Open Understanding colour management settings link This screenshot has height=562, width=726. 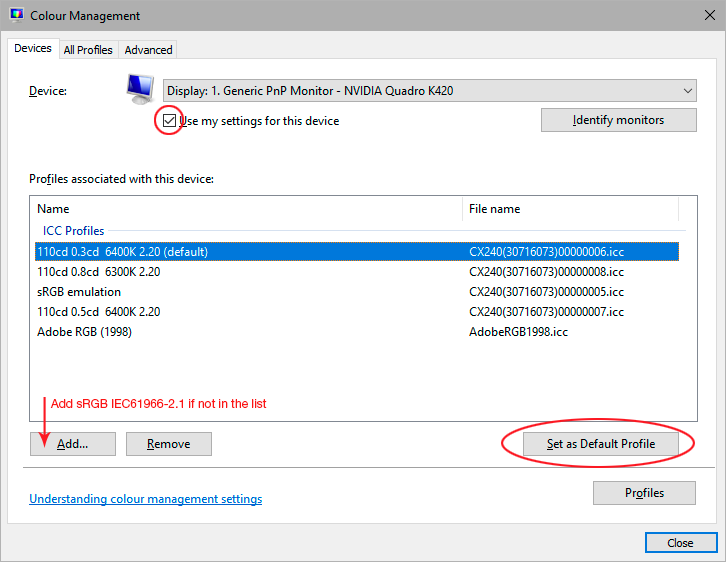coord(146,499)
